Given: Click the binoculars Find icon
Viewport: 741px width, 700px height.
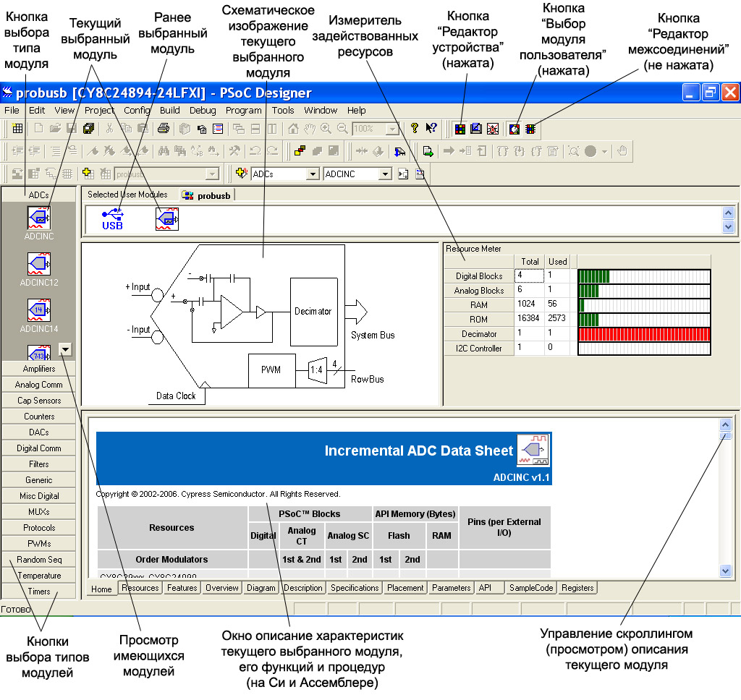Looking at the screenshot, I should point(164,151).
